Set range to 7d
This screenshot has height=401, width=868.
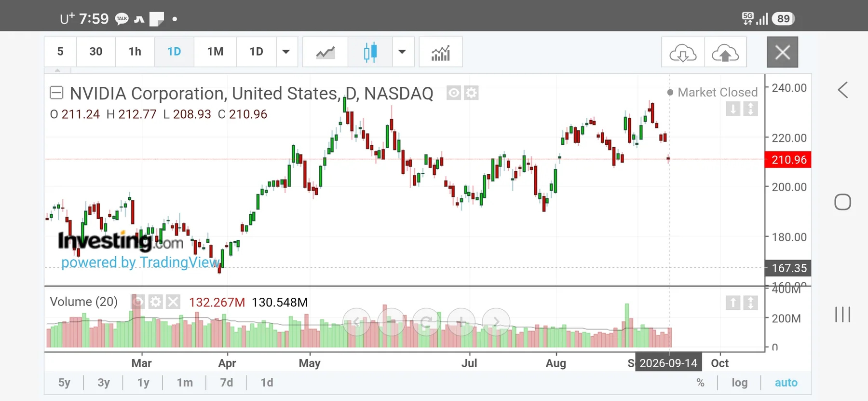[x=227, y=383]
